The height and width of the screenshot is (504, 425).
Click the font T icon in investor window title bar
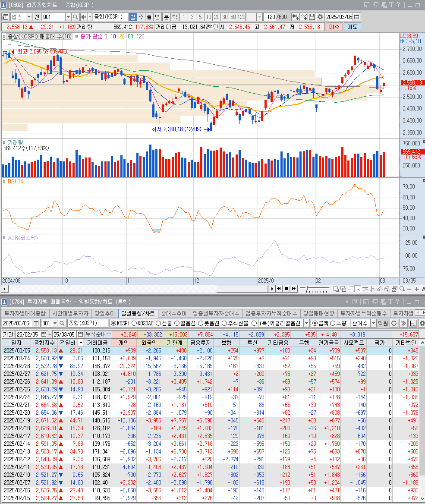[390, 302]
